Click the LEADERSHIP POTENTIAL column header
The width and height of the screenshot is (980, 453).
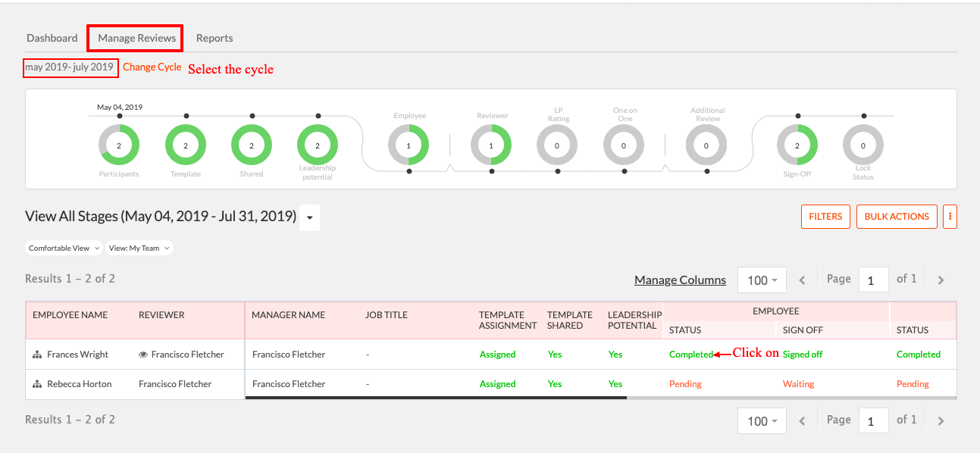tap(634, 320)
